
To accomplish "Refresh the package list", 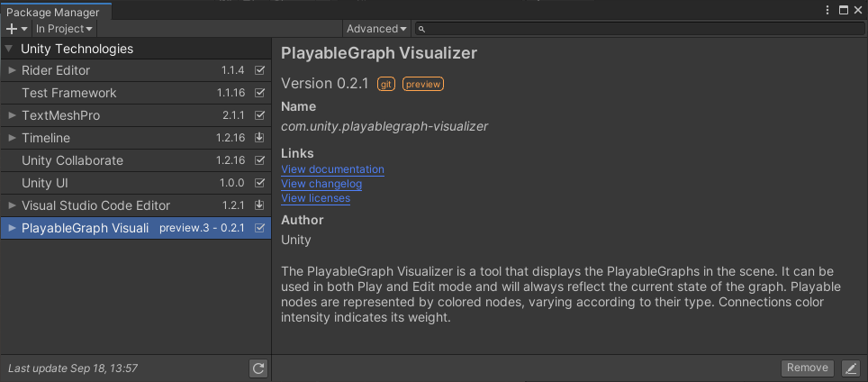I will [x=258, y=368].
